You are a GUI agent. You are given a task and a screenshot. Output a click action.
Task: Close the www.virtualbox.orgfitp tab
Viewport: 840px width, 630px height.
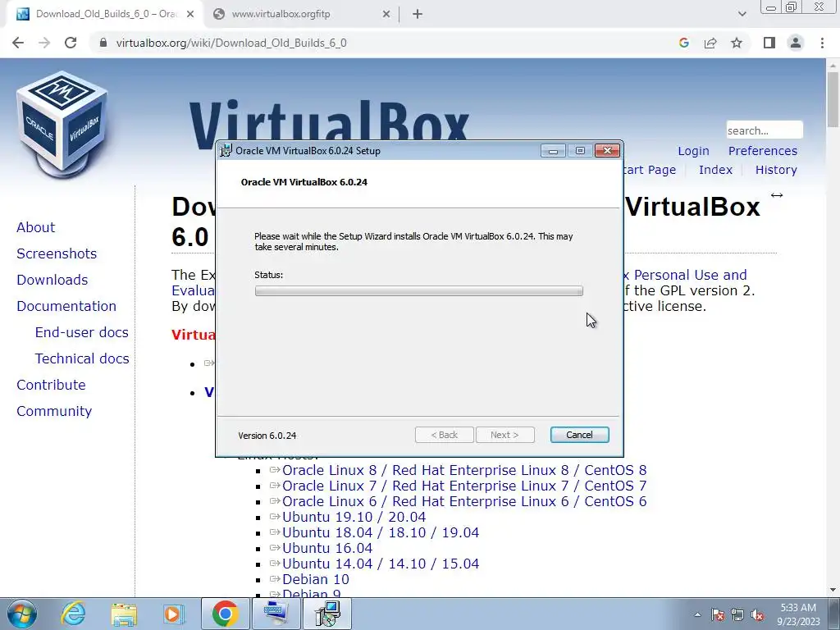(386, 15)
